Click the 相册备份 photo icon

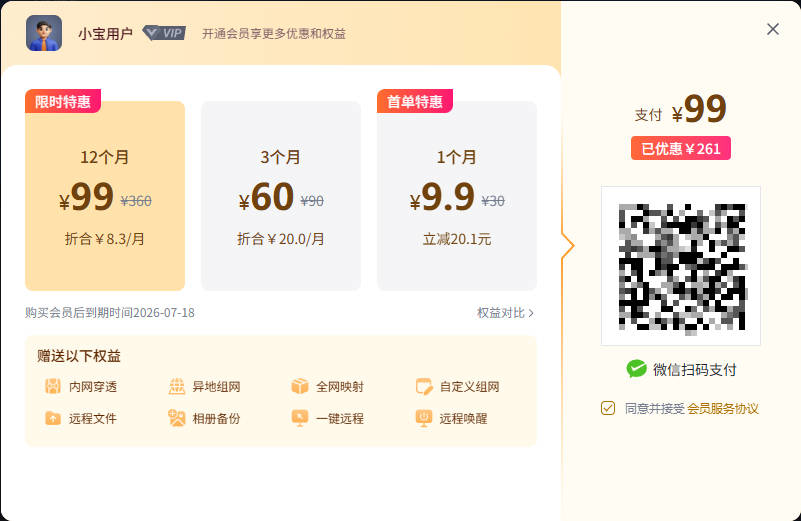(177, 418)
